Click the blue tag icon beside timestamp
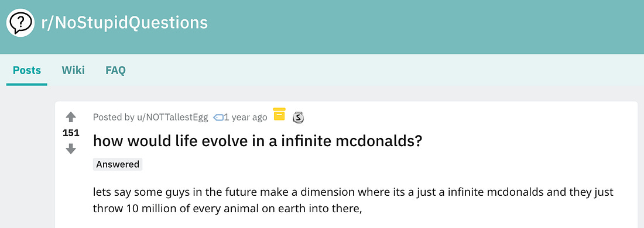This screenshot has height=228, width=644. [x=219, y=118]
